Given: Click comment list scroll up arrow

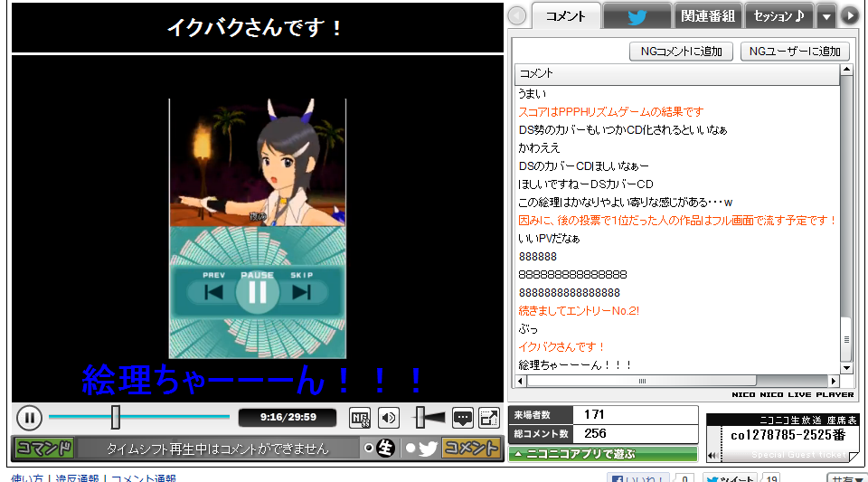Looking at the screenshot, I should point(846,70).
